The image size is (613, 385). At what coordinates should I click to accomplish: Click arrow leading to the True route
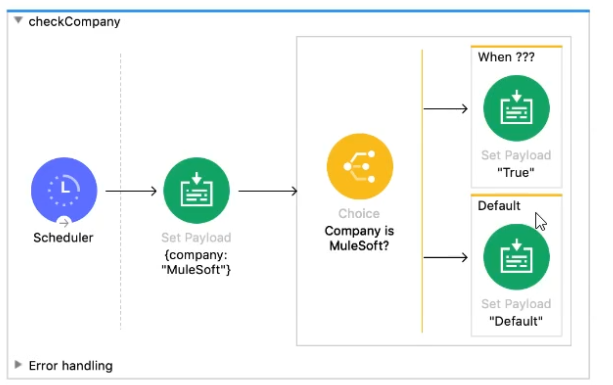[446, 109]
